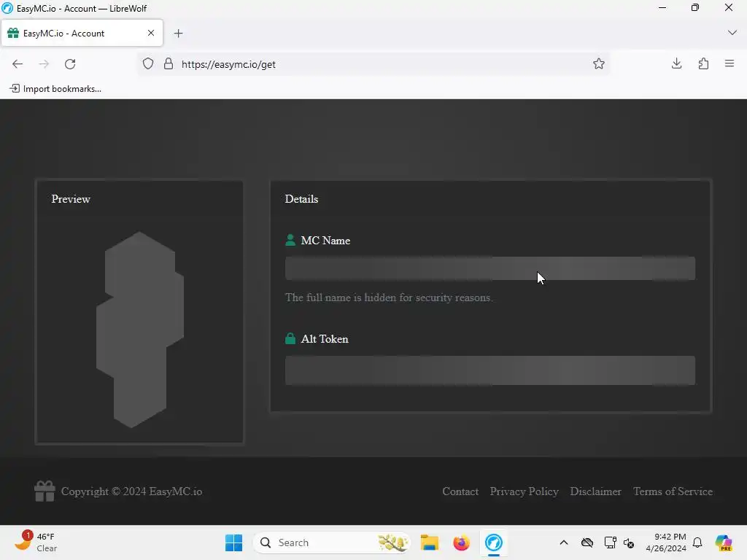Screen dimensions: 747x560
Task: Open the extensions menu
Action: click(703, 63)
